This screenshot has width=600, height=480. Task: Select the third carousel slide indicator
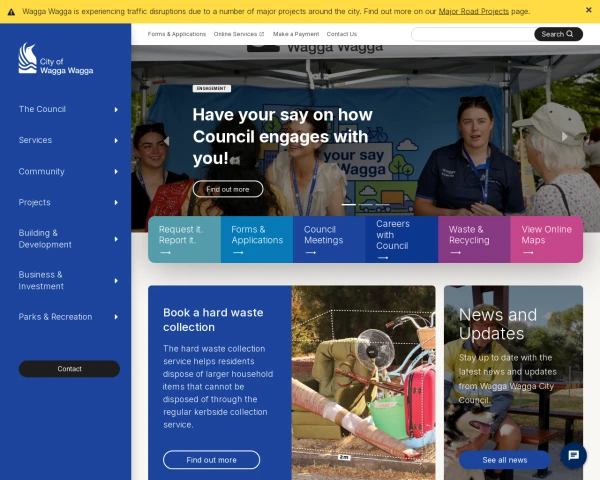click(x=382, y=204)
